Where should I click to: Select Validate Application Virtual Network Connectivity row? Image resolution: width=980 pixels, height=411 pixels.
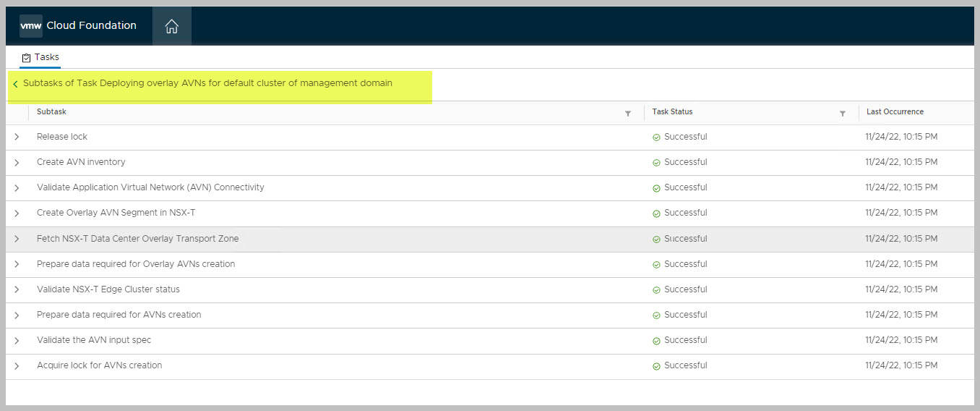click(x=150, y=187)
